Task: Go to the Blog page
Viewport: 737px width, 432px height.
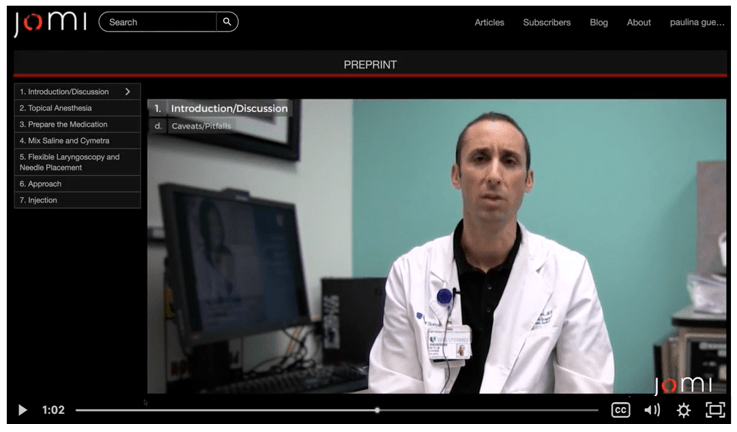Action: [598, 23]
